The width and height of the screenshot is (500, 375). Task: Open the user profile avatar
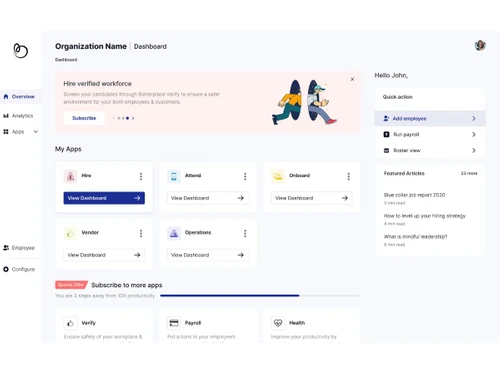[480, 45]
